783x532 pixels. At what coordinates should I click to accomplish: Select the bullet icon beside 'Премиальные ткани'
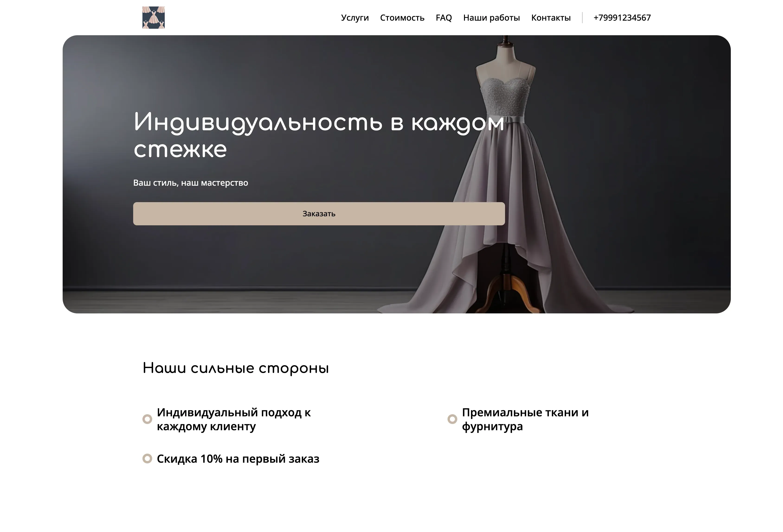coord(452,419)
